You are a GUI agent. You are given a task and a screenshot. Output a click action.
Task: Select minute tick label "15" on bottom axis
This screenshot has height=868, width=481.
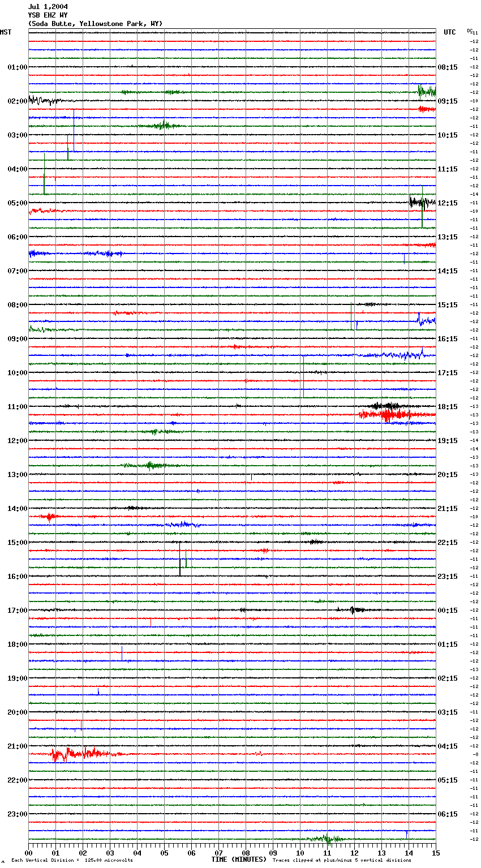tap(436, 853)
